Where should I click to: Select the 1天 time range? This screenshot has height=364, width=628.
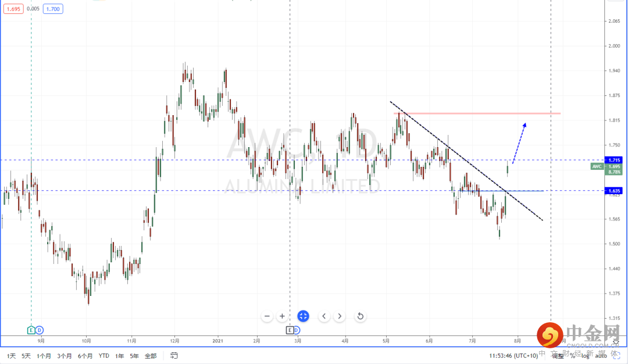11,356
